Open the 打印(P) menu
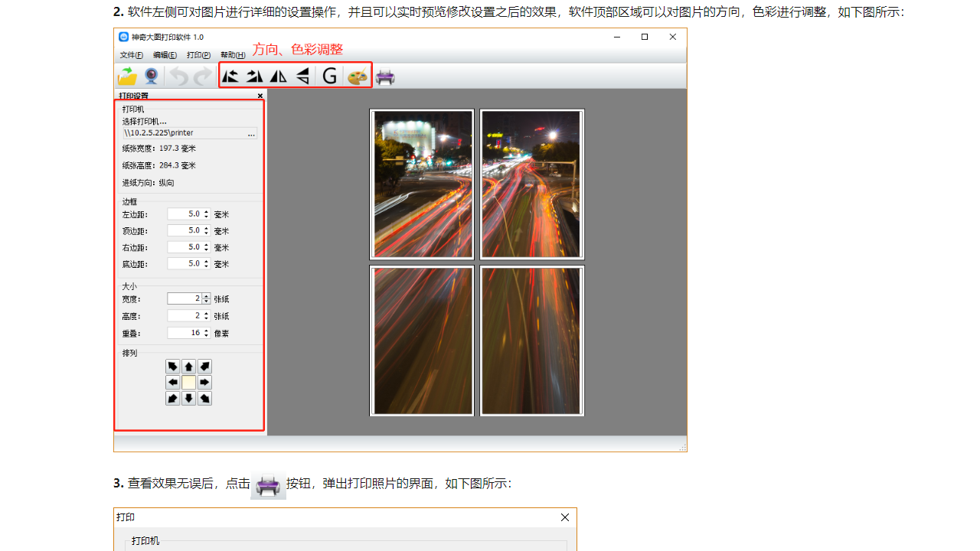Screen dimensions: 980x551 [198, 55]
